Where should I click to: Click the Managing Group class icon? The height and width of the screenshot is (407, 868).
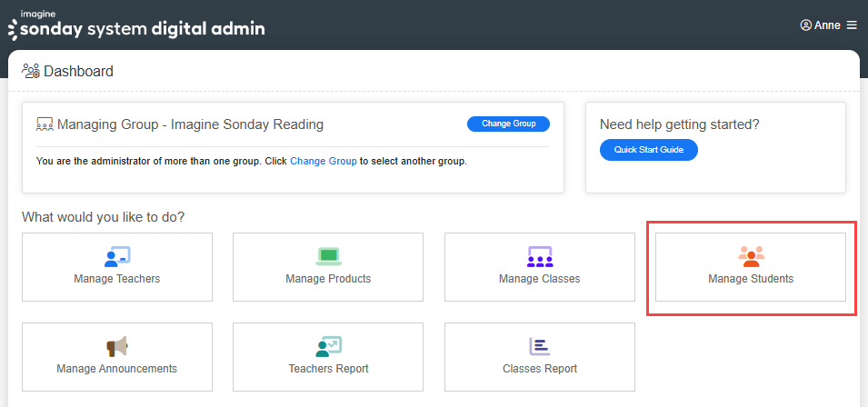pos(45,124)
